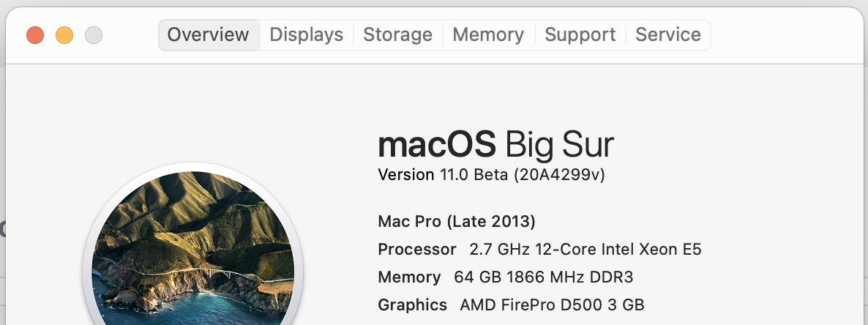Screen dimensions: 868x325
Task: Click the 2.7 GHz 12-Core Xeon value
Action: click(585, 249)
